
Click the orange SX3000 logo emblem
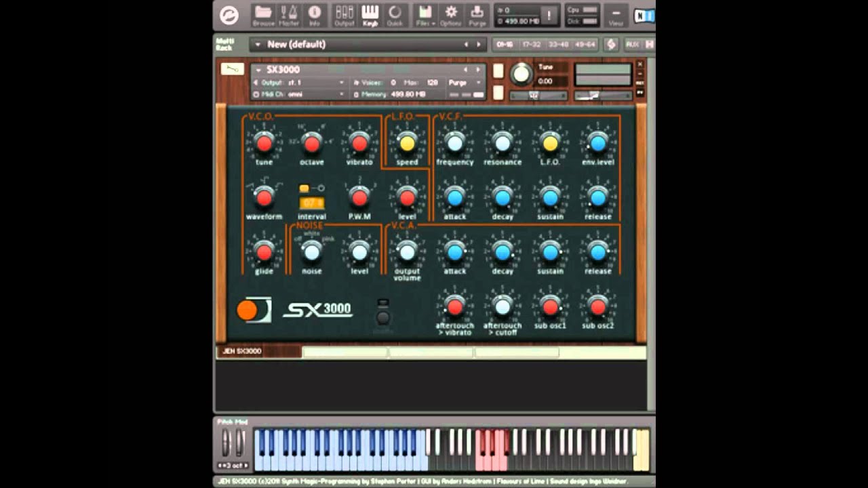point(253,310)
